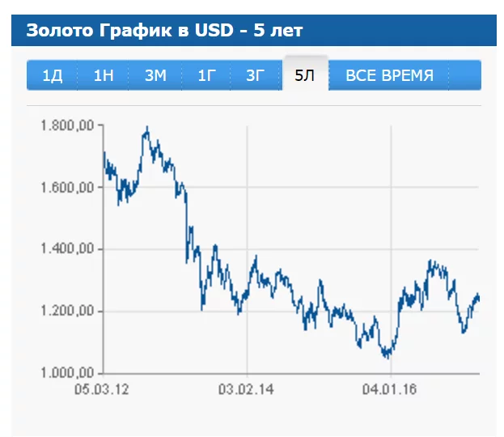The width and height of the screenshot is (504, 437).
Task: Click the lowest point of the gold line
Action: 387,357
